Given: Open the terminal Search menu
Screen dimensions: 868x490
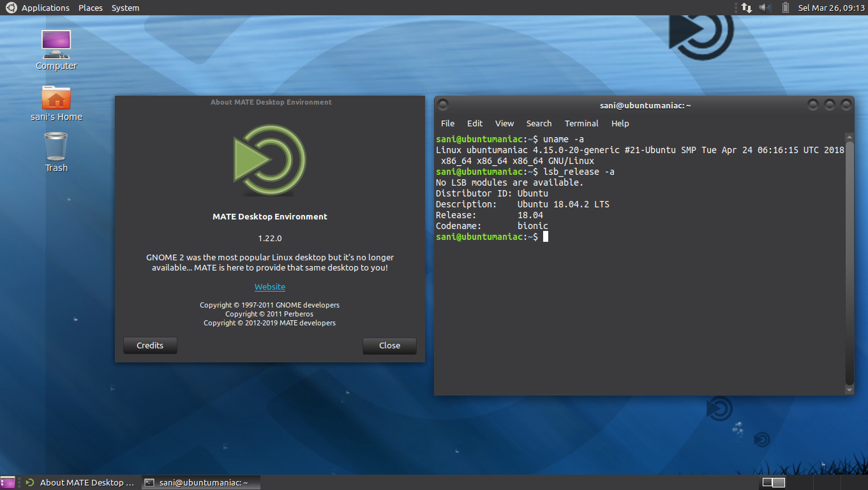Looking at the screenshot, I should tap(539, 123).
